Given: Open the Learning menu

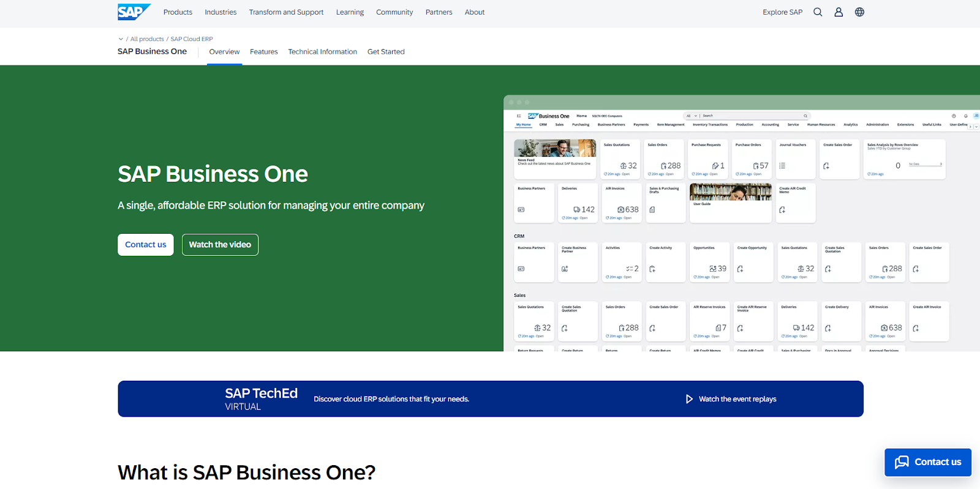Looking at the screenshot, I should pos(350,12).
